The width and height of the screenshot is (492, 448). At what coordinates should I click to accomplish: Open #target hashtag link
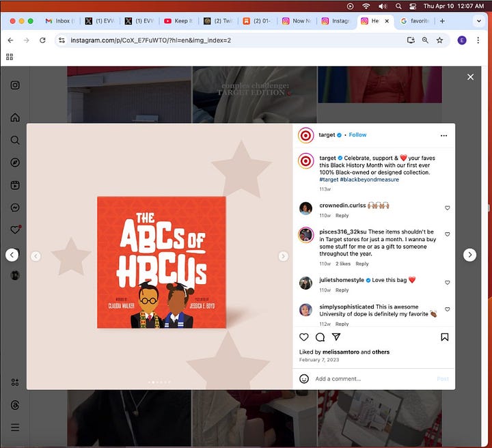click(329, 180)
